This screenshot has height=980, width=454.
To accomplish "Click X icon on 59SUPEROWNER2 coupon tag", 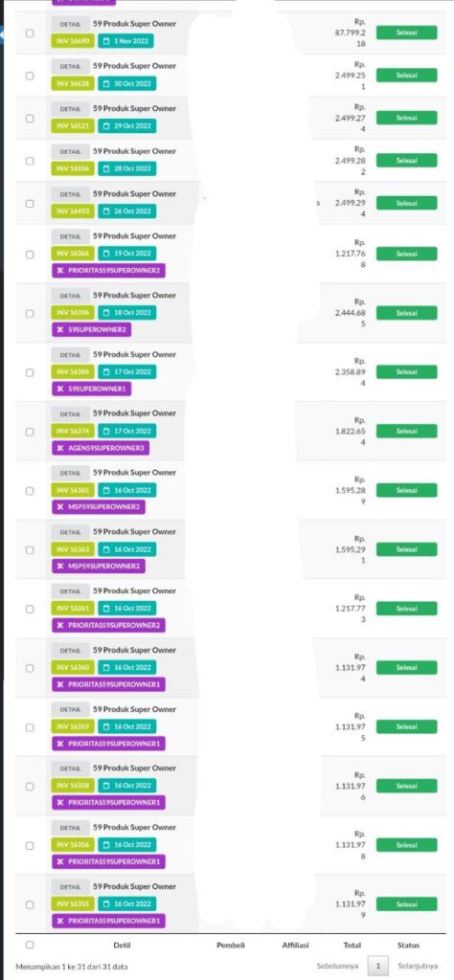I will pos(60,329).
